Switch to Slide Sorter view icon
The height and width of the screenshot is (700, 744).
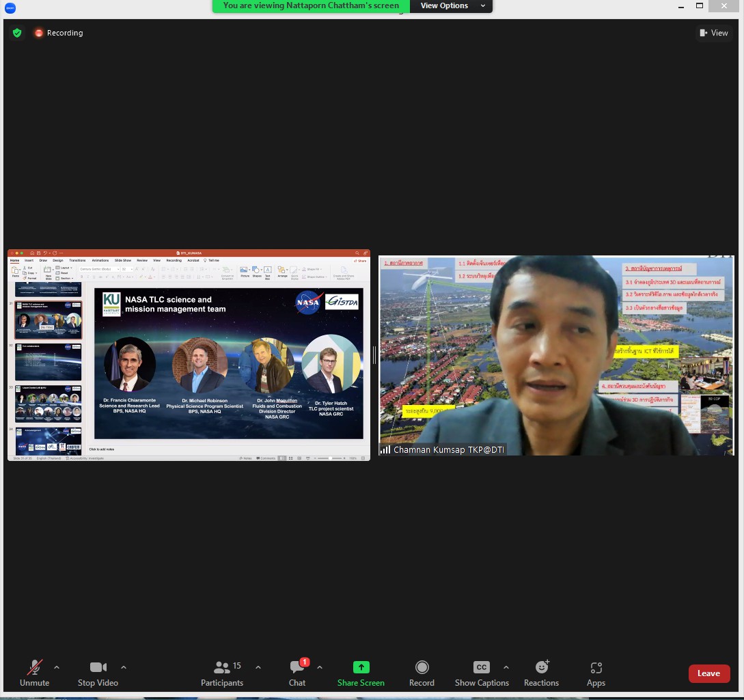tap(290, 458)
